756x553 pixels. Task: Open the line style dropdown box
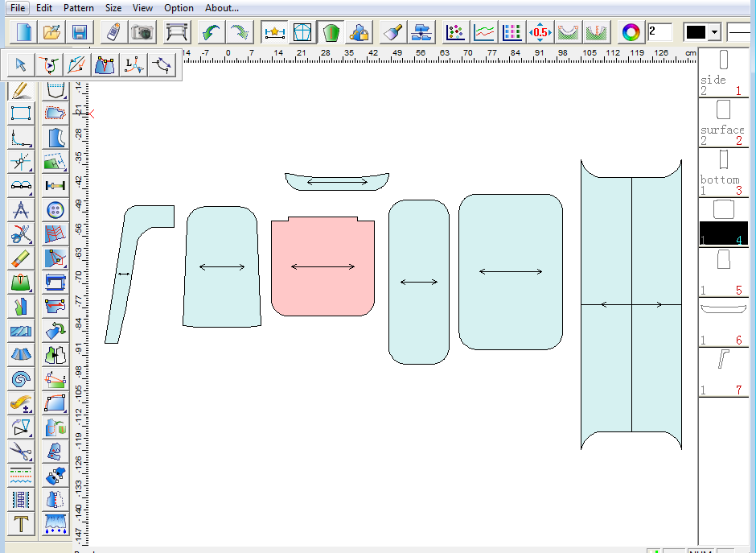click(741, 32)
